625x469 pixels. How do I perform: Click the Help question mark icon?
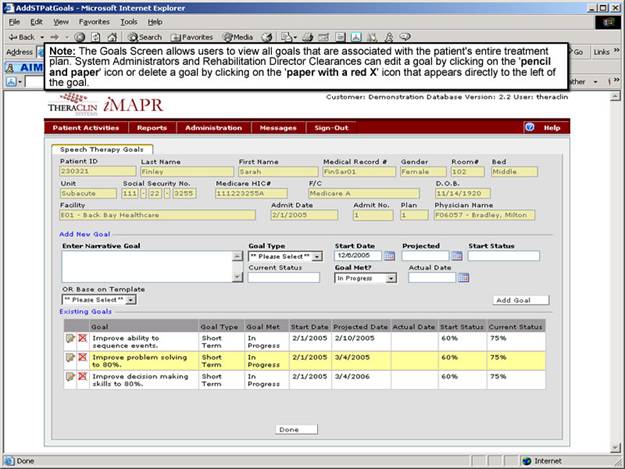(x=529, y=128)
